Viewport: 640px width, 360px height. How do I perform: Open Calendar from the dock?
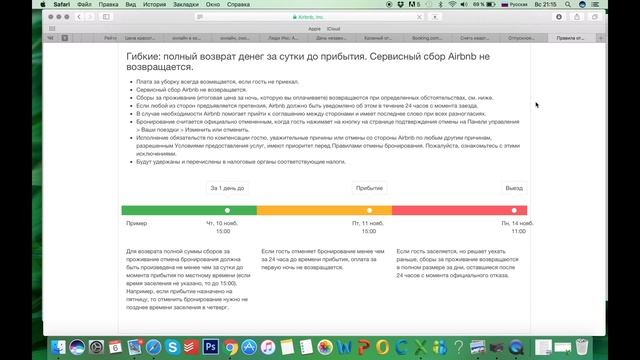point(115,347)
